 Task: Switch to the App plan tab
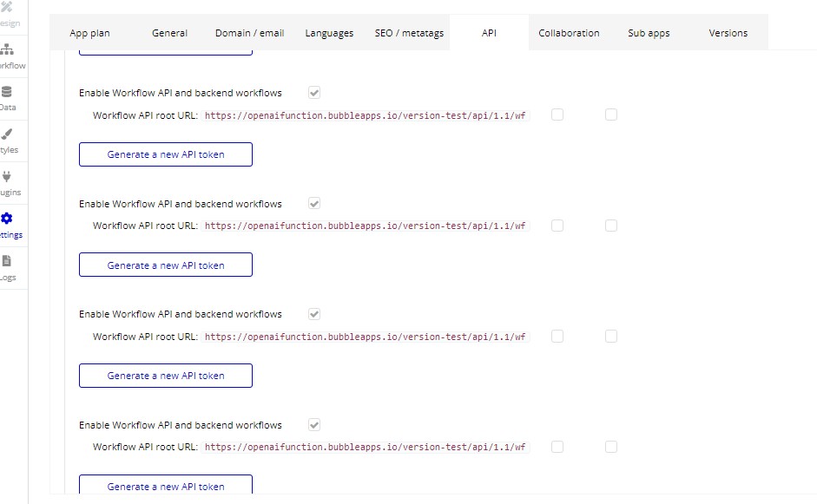click(x=89, y=33)
